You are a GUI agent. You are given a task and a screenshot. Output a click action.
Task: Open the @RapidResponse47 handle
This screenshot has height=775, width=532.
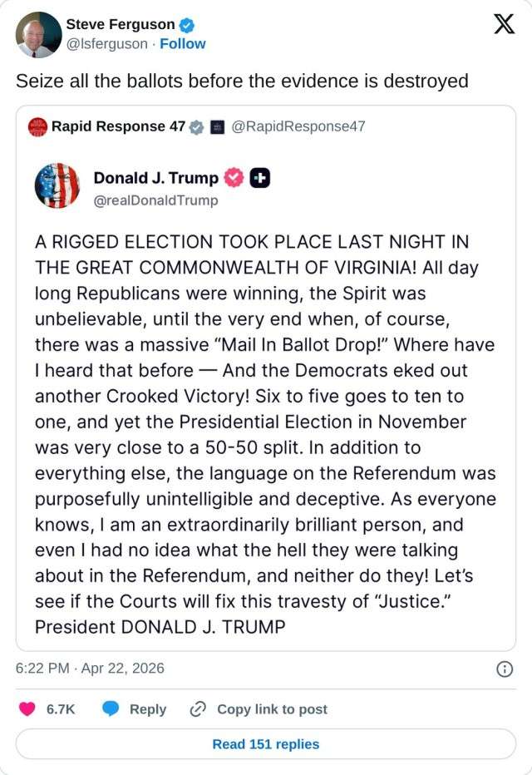(298, 126)
